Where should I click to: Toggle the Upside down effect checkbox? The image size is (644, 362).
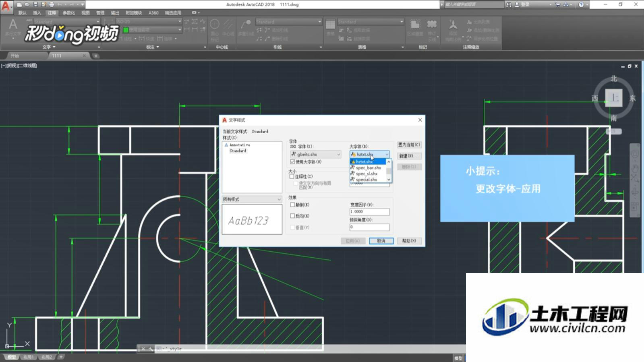292,205
